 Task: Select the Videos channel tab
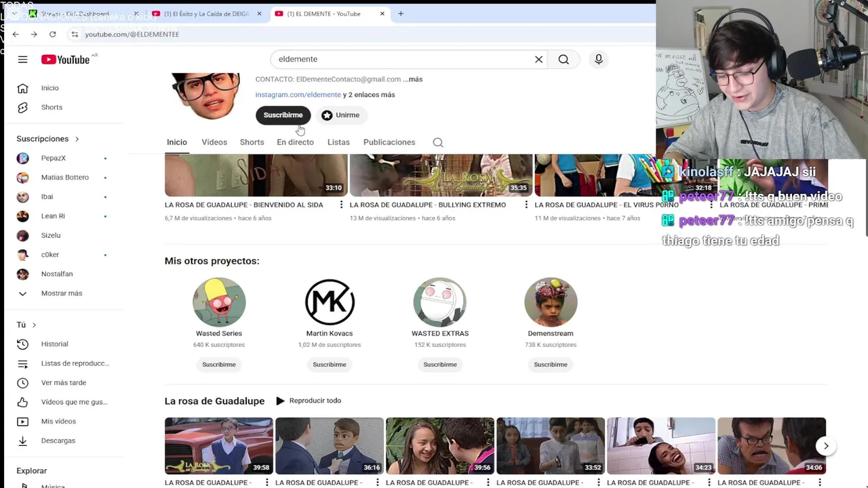coord(214,142)
